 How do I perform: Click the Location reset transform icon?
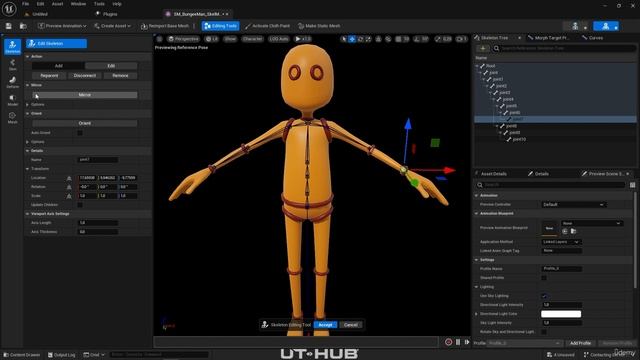[x=69, y=178]
